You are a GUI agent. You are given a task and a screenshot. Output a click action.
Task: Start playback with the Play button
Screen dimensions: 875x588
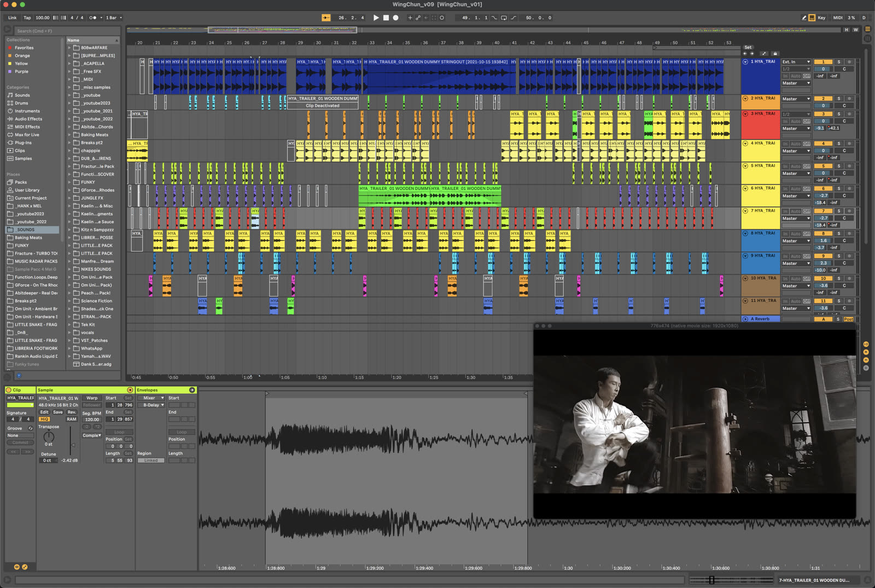[376, 18]
